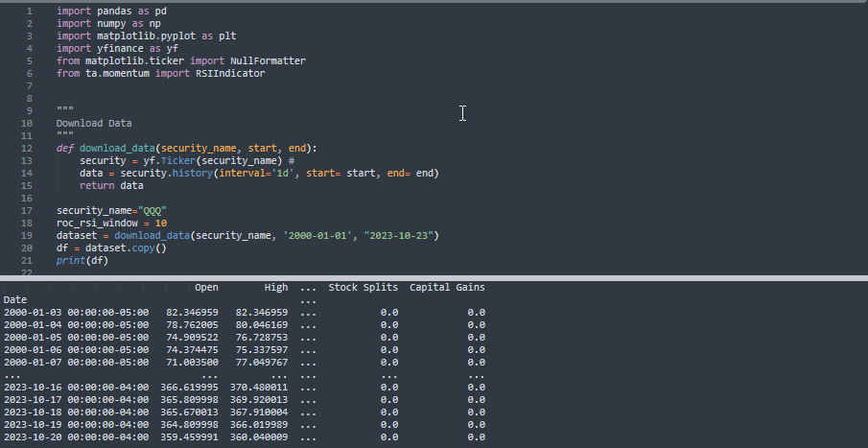Click the Stock Splits column header
868x448 pixels.
pyautogui.click(x=363, y=288)
